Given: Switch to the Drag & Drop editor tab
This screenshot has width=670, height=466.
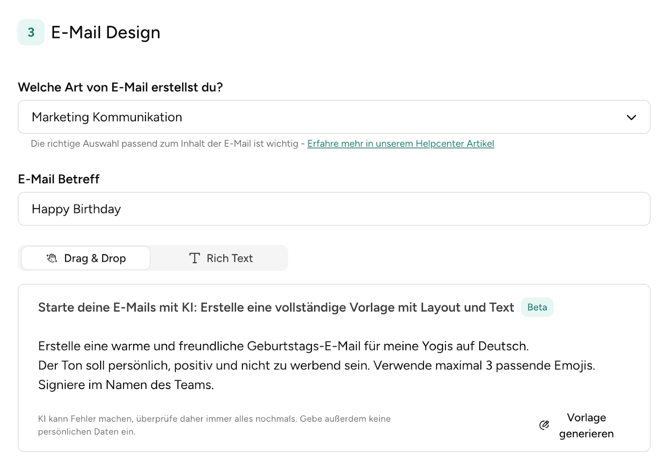Looking at the screenshot, I should pos(86,258).
